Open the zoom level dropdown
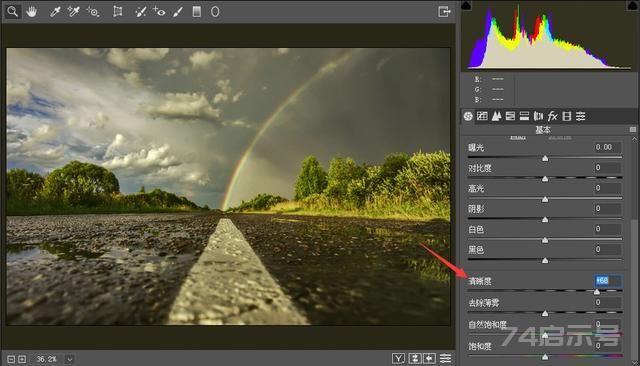Screen dimensions: 640x366 pyautogui.click(x=70, y=359)
